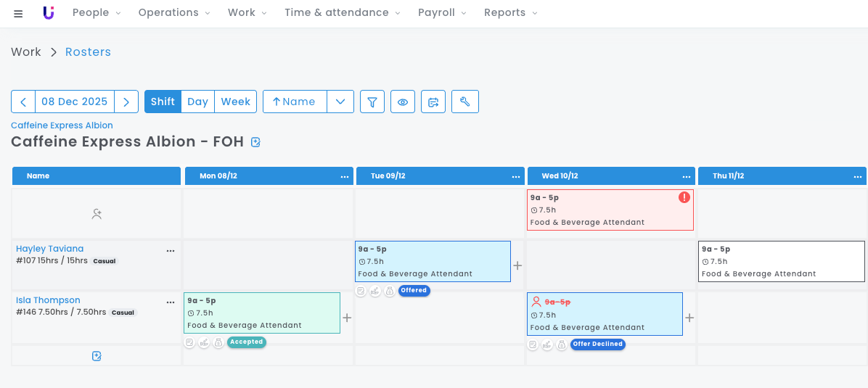Viewport: 868px width, 388px height.
Task: Click the 08 Dec 2025 date field
Action: 74,102
